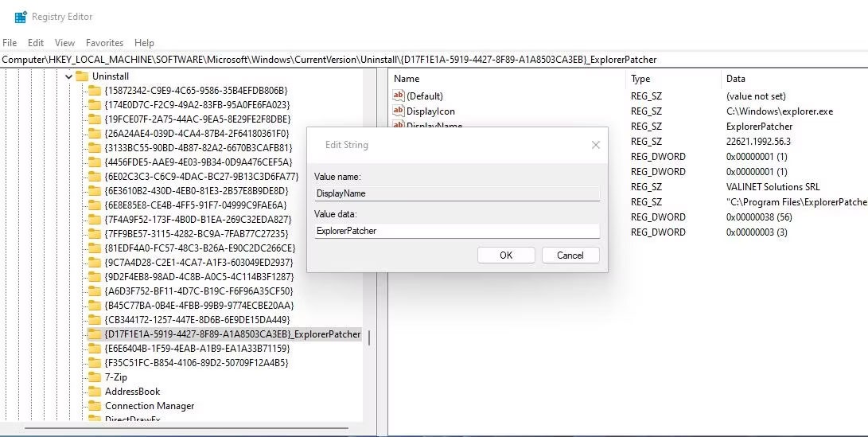Image resolution: width=868 pixels, height=437 pixels.
Task: Click the (Default) string value icon
Action: [x=399, y=96]
